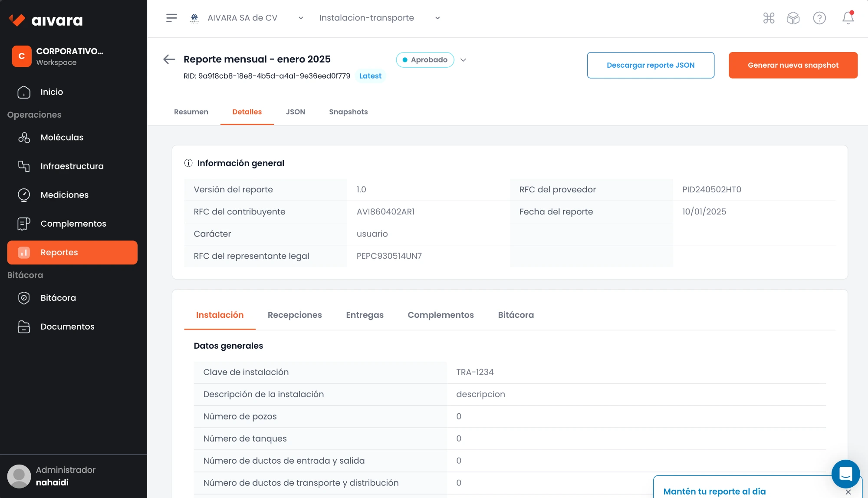Click the report RID text
This screenshot has height=498, width=868.
(267, 76)
